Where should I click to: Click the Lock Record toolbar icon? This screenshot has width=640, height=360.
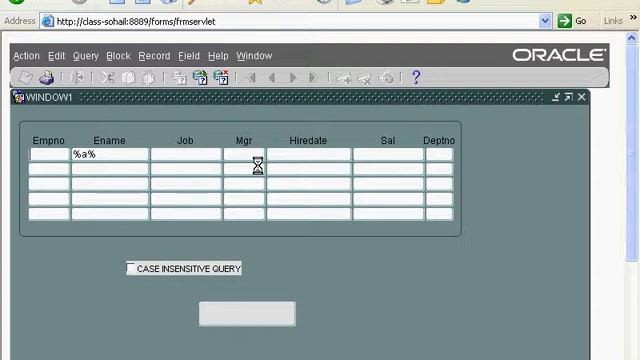386,77
